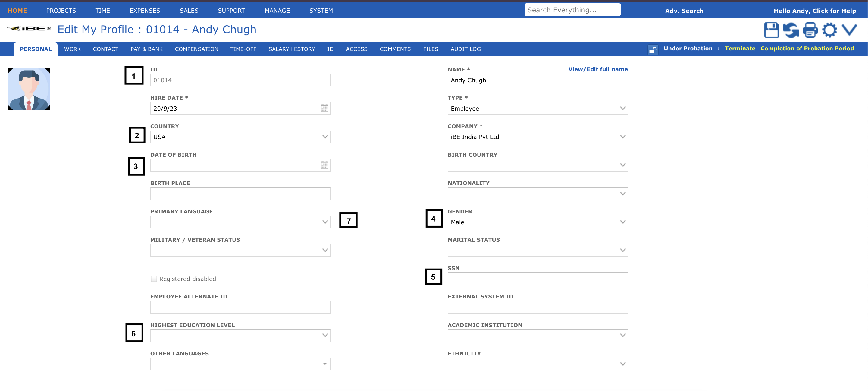Viewport: 868px width, 391px height.
Task: Select the PERSONAL tab
Action: (36, 49)
